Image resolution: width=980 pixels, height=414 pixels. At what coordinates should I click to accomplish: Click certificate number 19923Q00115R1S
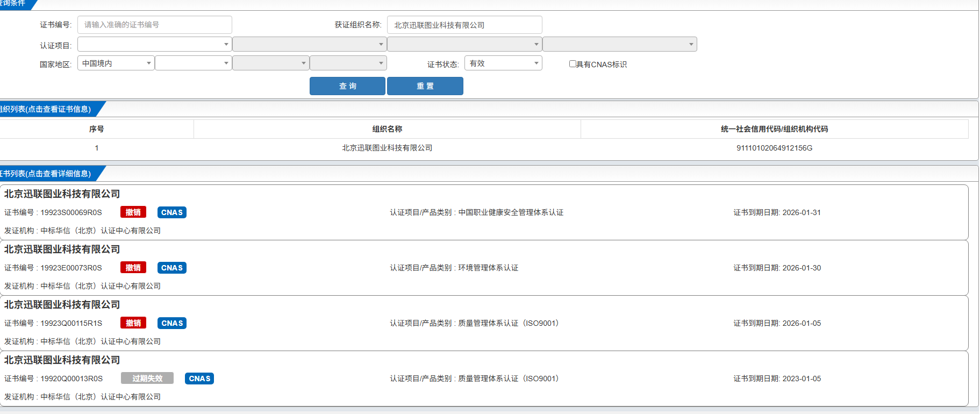click(x=71, y=323)
